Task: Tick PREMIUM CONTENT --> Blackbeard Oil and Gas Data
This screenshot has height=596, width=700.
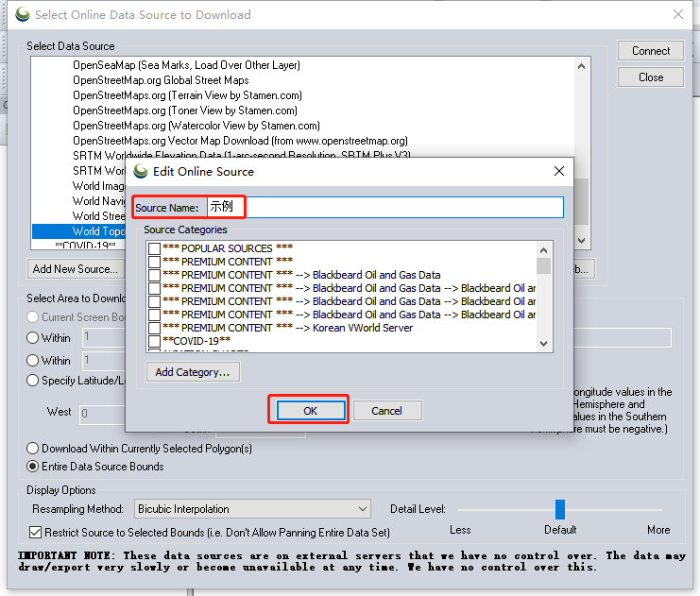Action: (x=154, y=275)
